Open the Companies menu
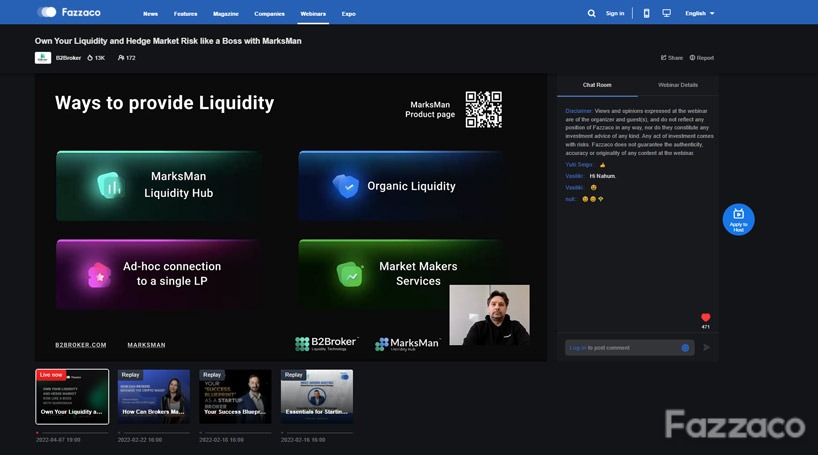Viewport: 818px width, 455px height. click(x=269, y=14)
